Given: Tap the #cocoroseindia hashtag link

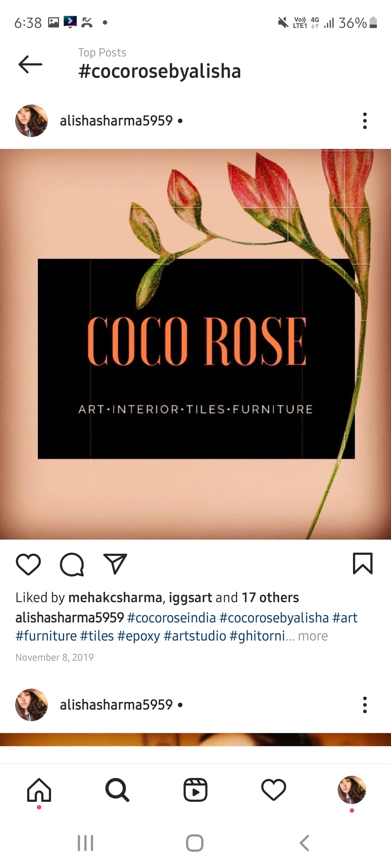Looking at the screenshot, I should tap(171, 618).
